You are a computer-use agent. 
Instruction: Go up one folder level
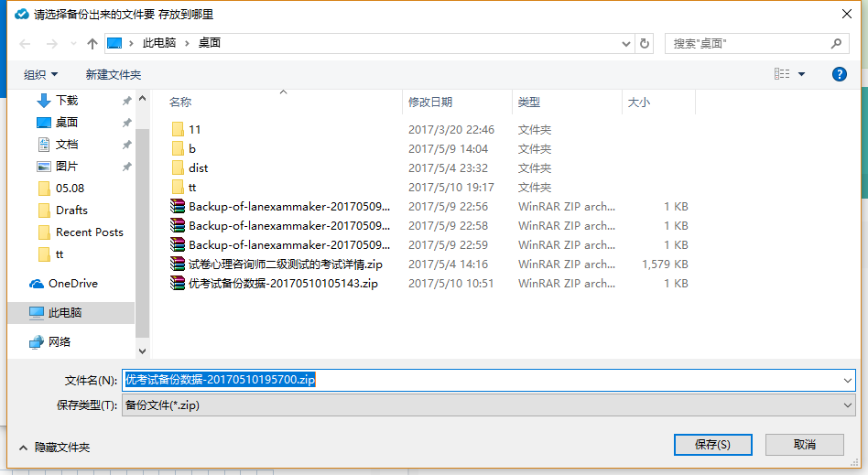(92, 44)
